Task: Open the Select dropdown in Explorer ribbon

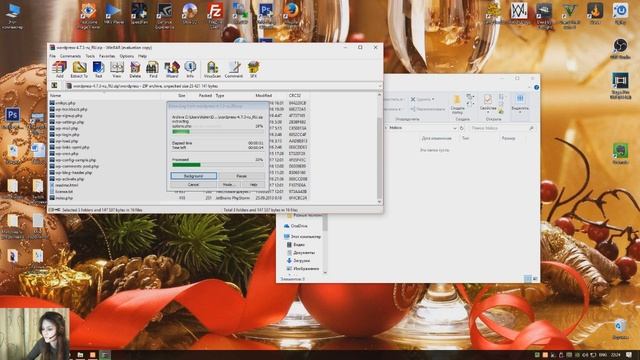Action: click(x=520, y=112)
